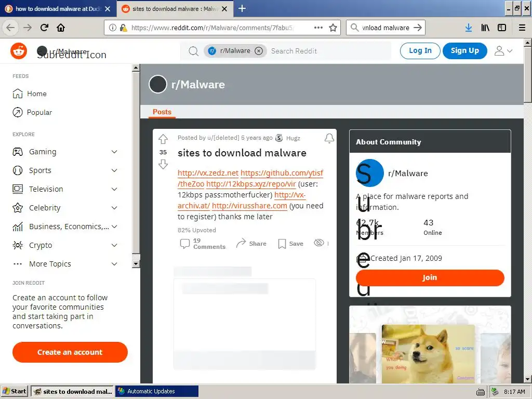
Task: Click the Sign Up button
Action: 465,50
